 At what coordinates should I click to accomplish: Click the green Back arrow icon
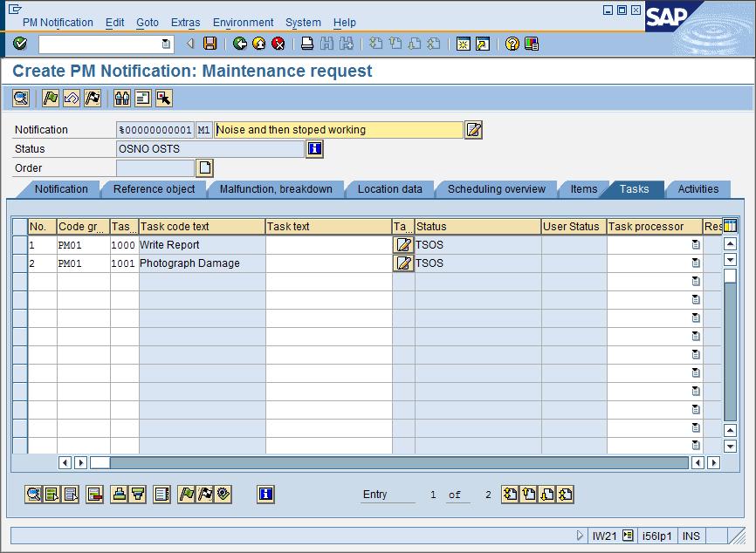point(239,44)
